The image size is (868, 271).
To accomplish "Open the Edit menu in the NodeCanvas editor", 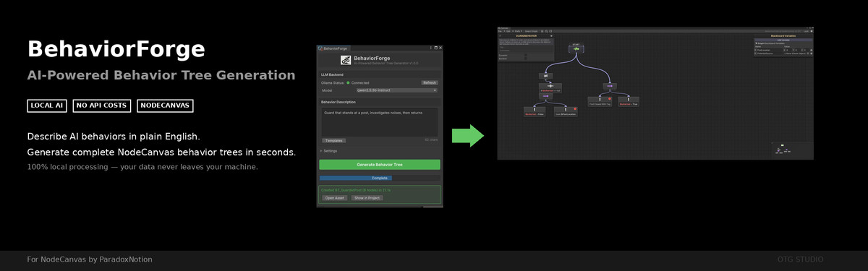I will click(x=508, y=31).
